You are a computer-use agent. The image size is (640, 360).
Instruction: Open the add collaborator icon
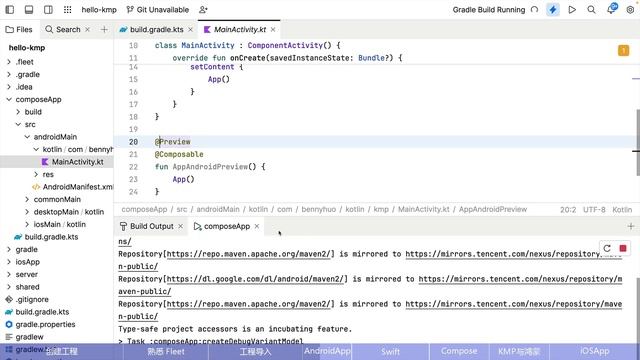pos(203,9)
